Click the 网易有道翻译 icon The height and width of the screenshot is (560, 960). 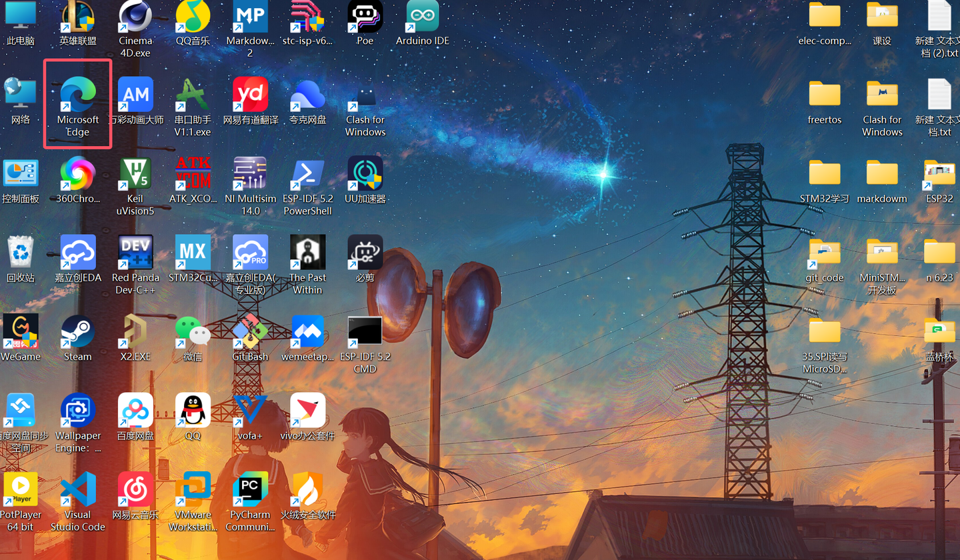coord(250,94)
